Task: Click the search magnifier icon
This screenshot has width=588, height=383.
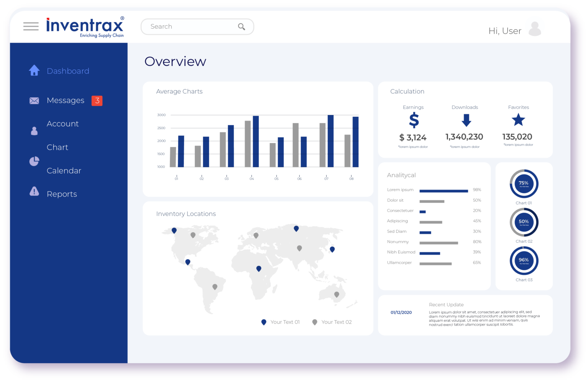Action: pos(241,26)
